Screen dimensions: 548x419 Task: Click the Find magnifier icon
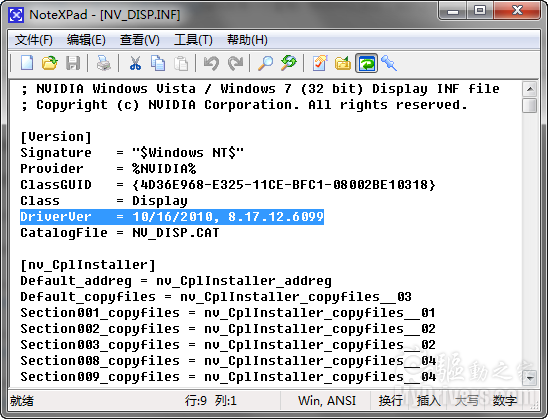[265, 64]
